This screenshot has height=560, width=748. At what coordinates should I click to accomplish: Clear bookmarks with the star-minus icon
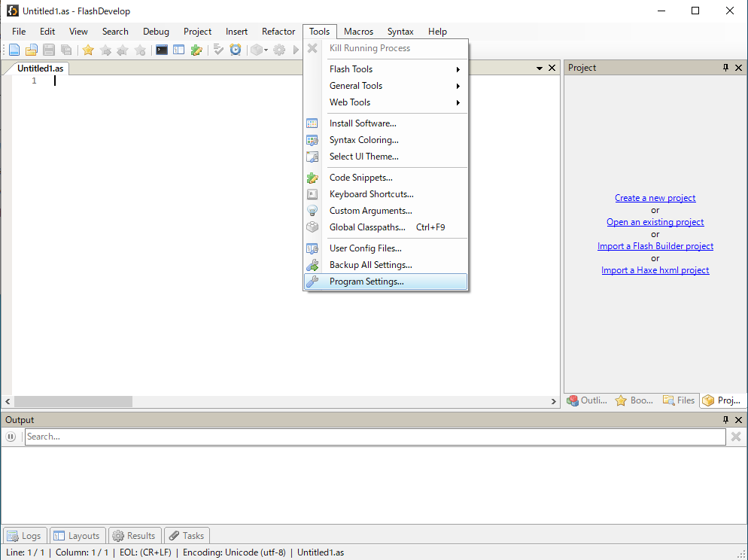pos(140,50)
